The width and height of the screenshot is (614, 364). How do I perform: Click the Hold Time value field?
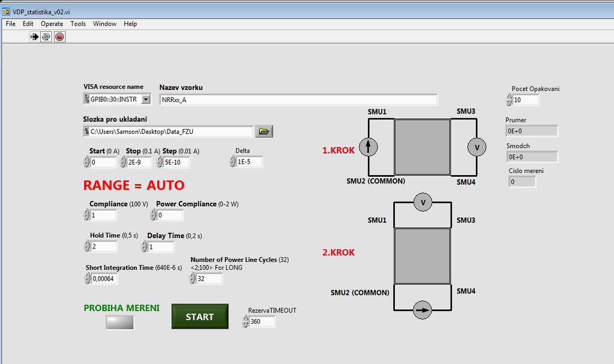click(x=104, y=246)
